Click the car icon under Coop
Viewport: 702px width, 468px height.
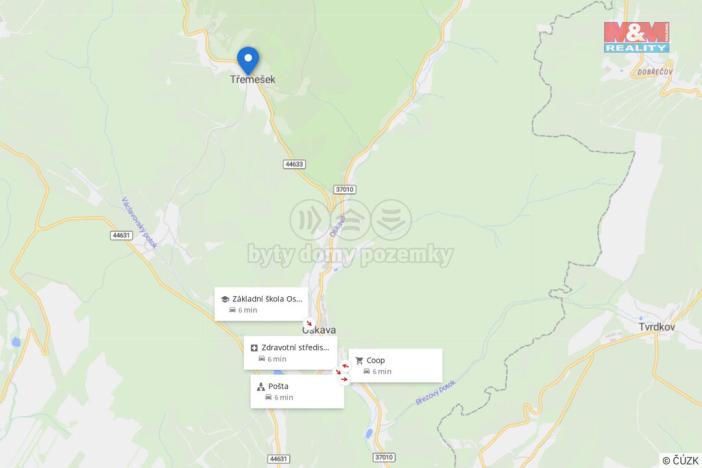(x=366, y=371)
